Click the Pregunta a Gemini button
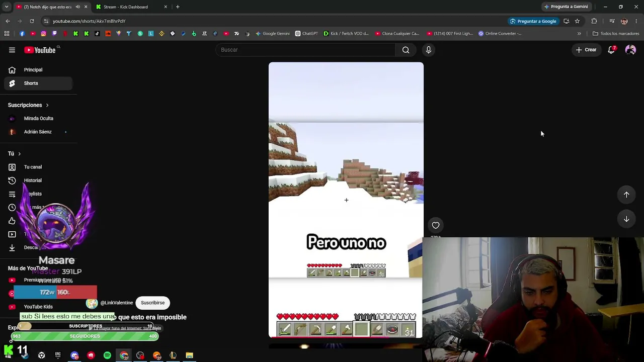The height and width of the screenshot is (362, 644). tap(566, 7)
